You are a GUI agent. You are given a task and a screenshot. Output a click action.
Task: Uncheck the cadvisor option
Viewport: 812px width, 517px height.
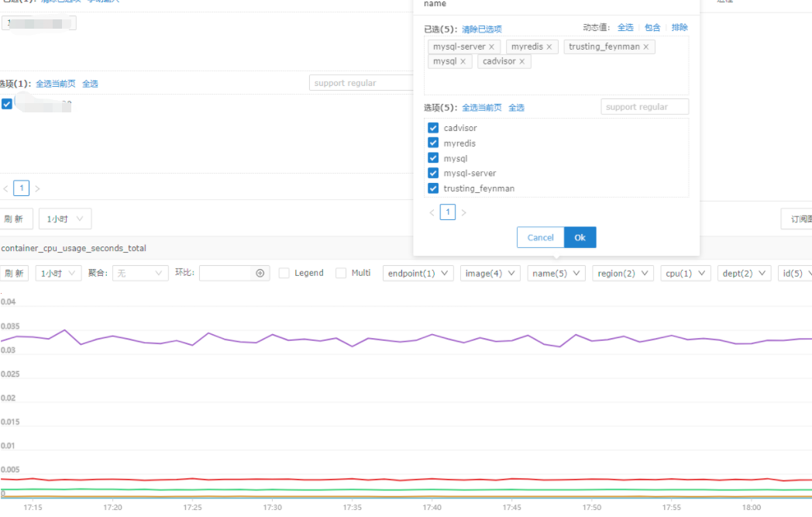coord(433,128)
